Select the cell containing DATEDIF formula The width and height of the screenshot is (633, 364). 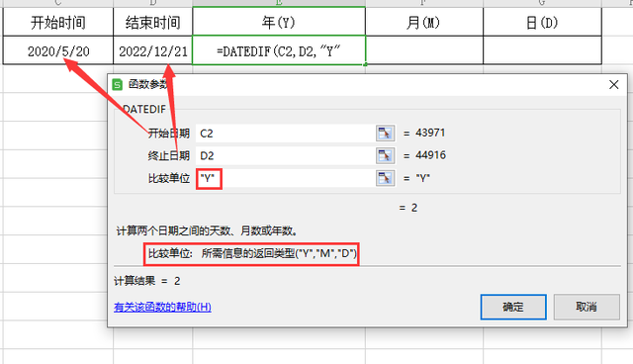(x=279, y=50)
